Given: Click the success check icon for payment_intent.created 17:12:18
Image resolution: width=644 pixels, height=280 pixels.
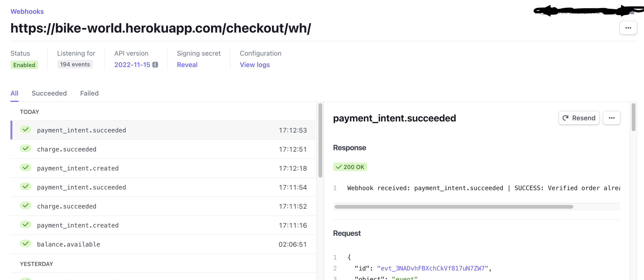Looking at the screenshot, I should point(25,168).
